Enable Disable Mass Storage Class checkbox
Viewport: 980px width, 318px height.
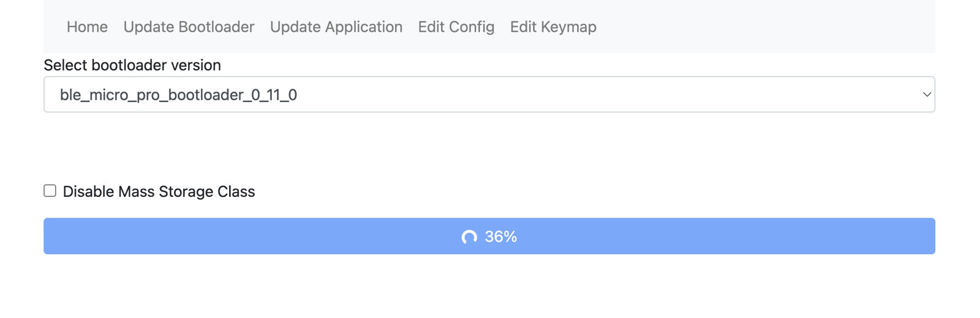tap(50, 191)
